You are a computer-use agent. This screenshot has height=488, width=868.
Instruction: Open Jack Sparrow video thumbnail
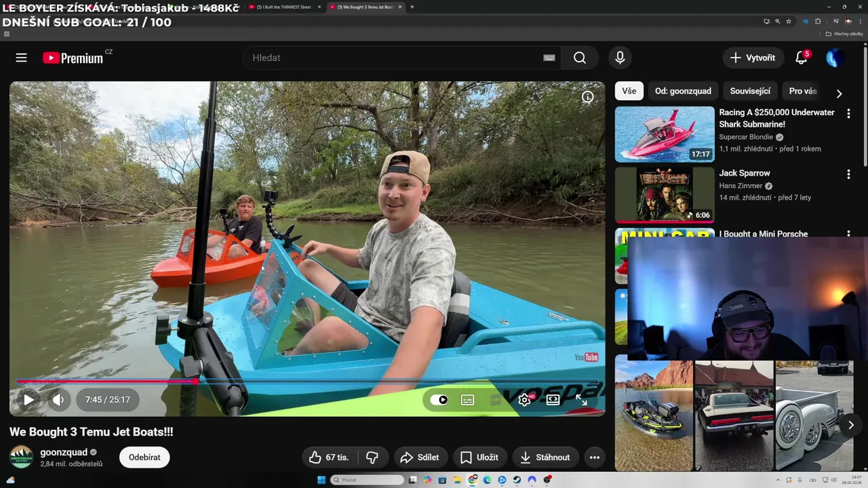coord(665,195)
